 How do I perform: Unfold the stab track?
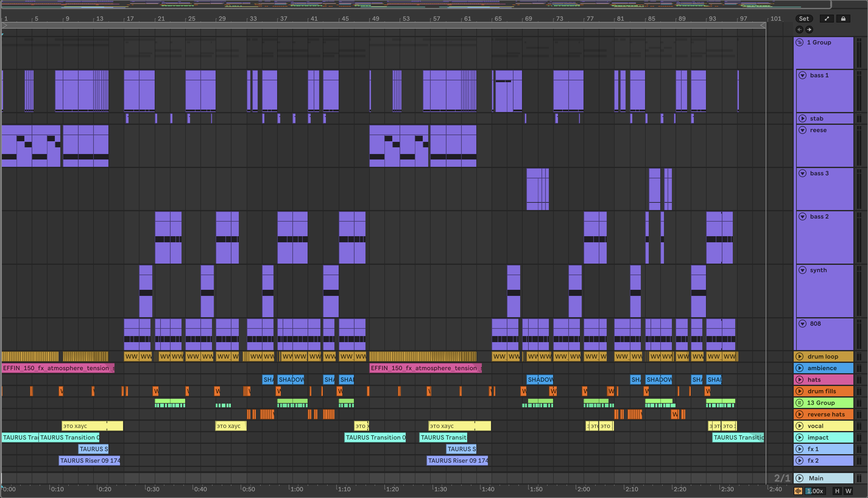pyautogui.click(x=802, y=118)
